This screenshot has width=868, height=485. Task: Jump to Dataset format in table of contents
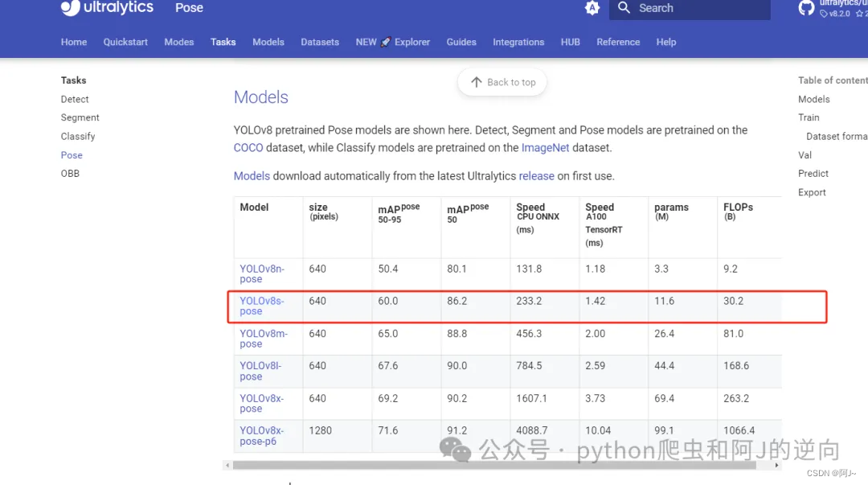tap(837, 137)
